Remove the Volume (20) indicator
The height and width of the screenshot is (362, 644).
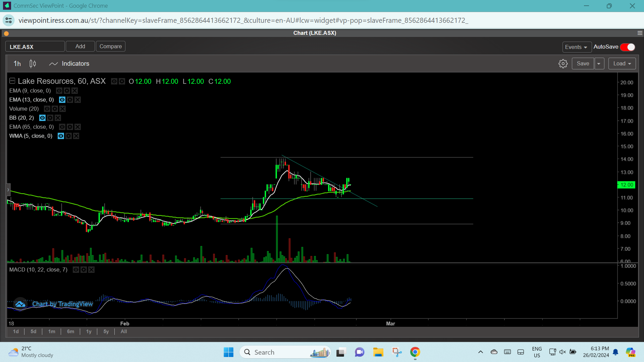pos(62,109)
